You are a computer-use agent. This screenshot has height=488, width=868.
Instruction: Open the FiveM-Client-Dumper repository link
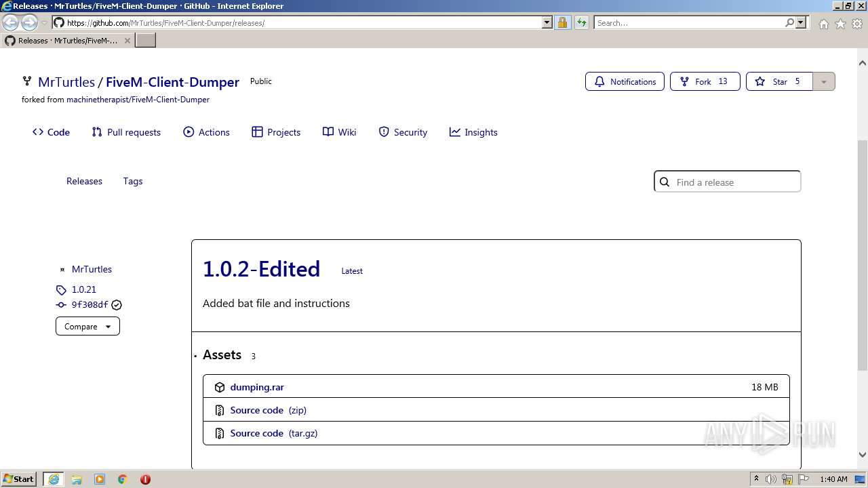172,82
